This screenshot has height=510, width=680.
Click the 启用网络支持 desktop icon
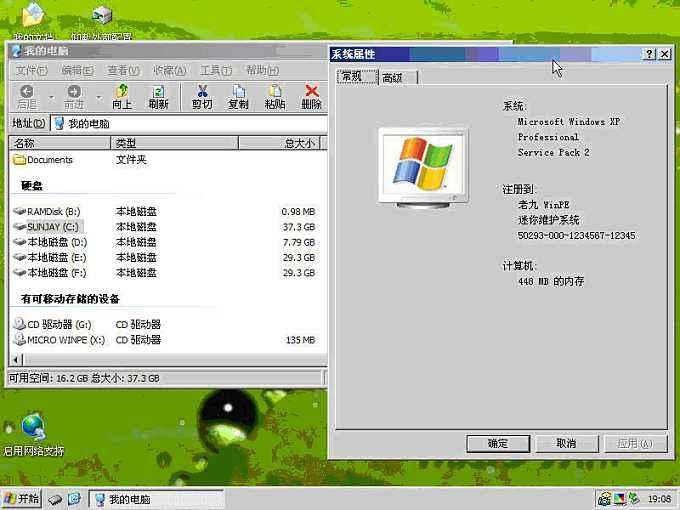point(33,428)
